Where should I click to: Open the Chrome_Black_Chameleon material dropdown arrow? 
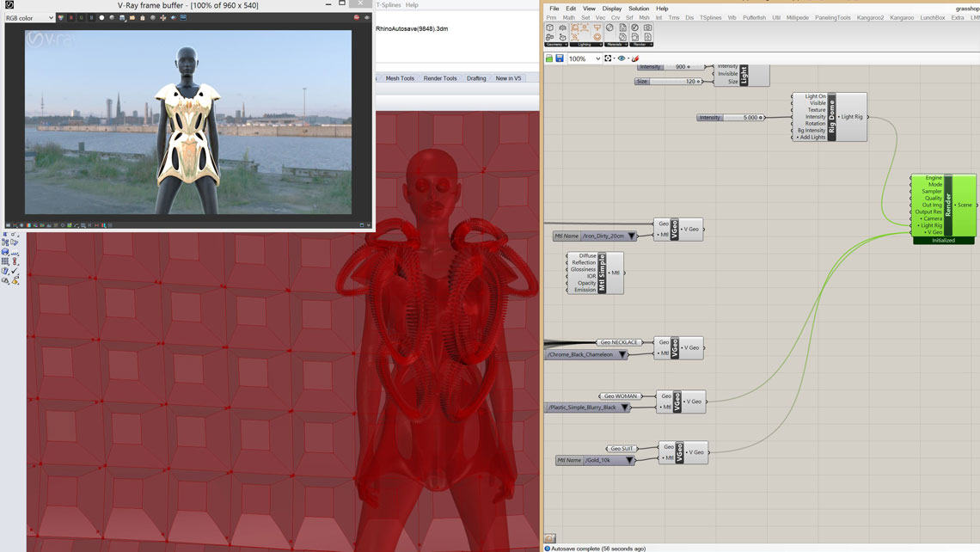(x=622, y=354)
